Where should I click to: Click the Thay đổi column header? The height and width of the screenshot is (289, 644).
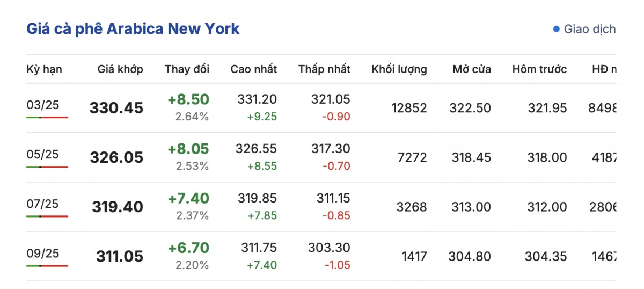[187, 69]
